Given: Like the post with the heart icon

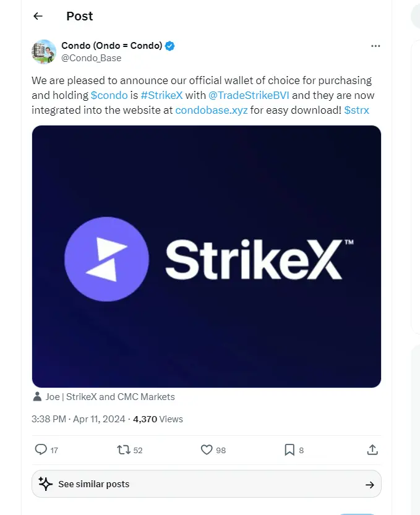Looking at the screenshot, I should pos(207,450).
